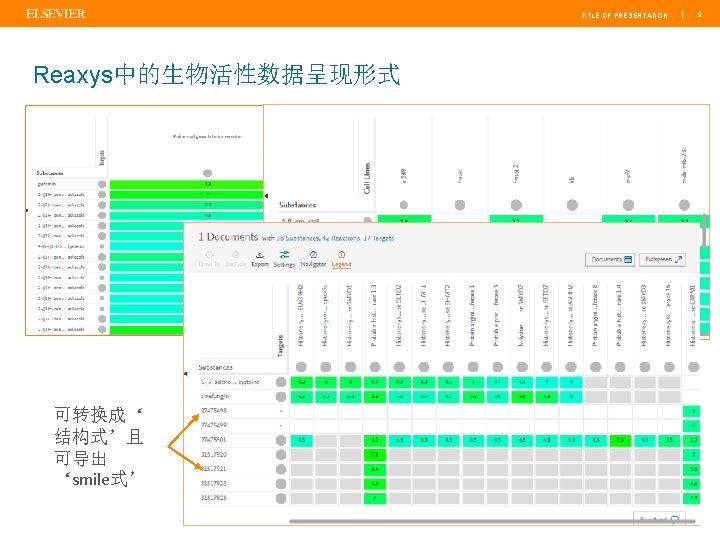
Task: Open the Settings sliders icon
Action: [284, 255]
